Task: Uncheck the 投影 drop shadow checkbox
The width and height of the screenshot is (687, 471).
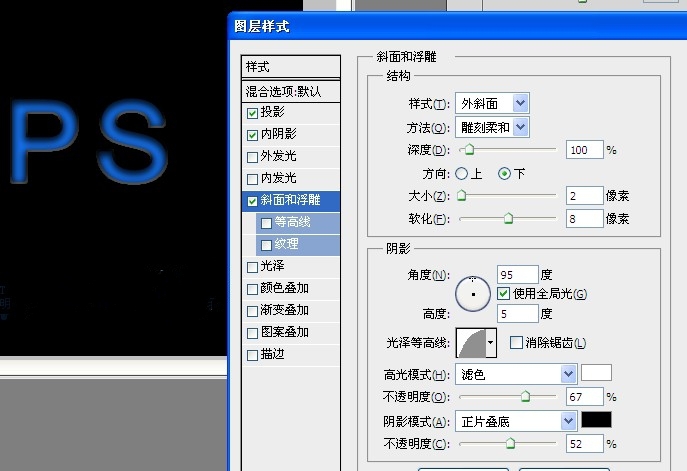Action: (252, 113)
